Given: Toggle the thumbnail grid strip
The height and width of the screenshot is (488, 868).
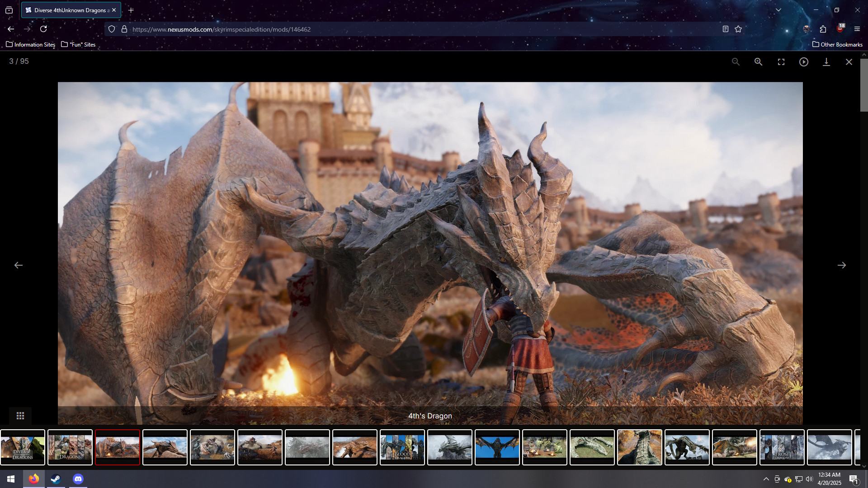Looking at the screenshot, I should coord(20,416).
